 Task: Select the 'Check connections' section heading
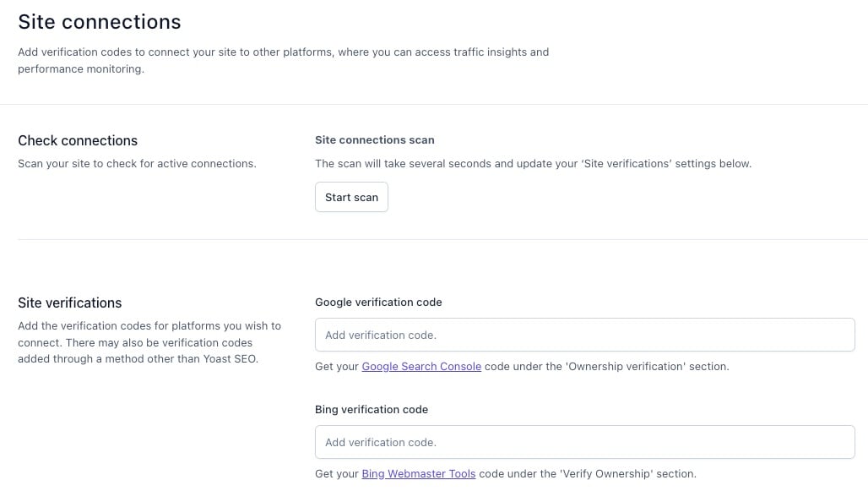pyautogui.click(x=78, y=140)
